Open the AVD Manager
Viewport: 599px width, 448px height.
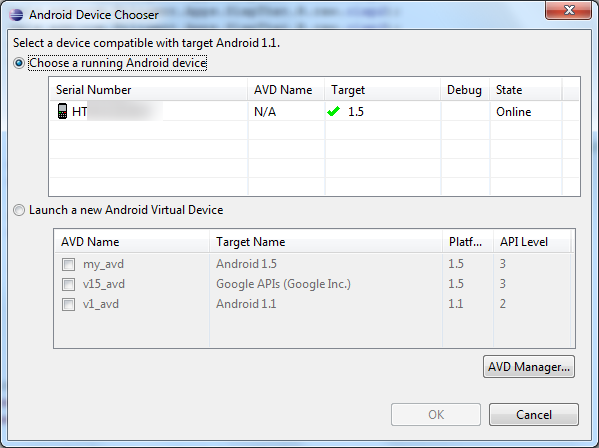click(529, 367)
